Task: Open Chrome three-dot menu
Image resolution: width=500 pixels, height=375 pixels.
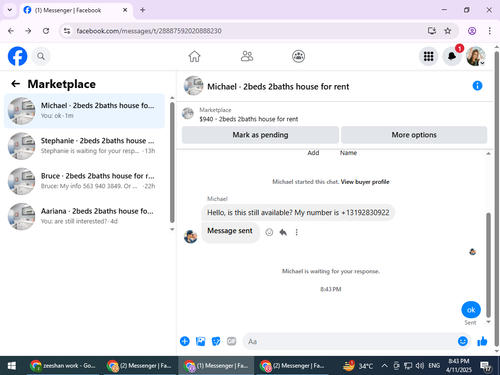Action: (489, 31)
